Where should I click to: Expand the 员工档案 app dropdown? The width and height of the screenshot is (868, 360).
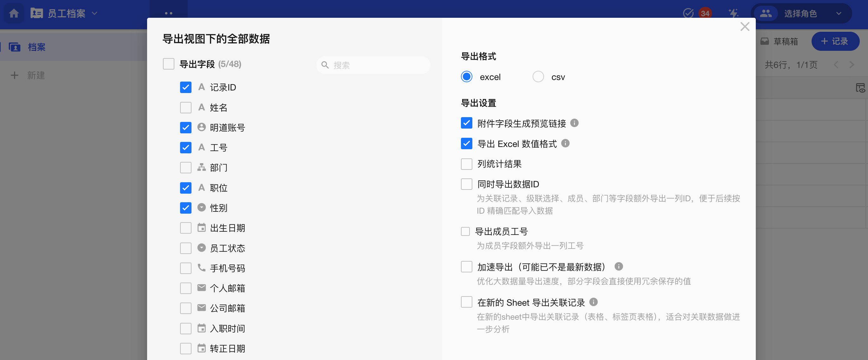coord(95,13)
